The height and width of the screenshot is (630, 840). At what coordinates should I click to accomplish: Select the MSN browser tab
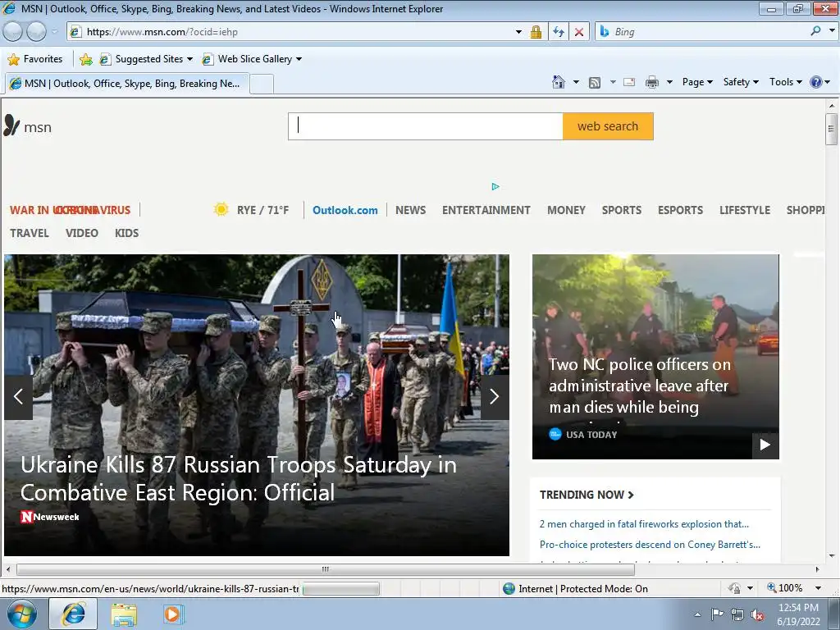127,84
